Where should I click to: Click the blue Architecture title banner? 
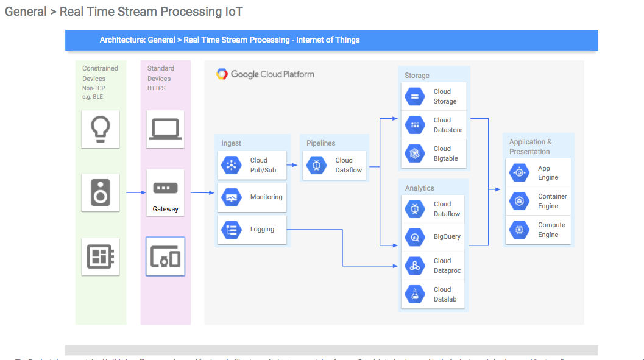pyautogui.click(x=331, y=40)
